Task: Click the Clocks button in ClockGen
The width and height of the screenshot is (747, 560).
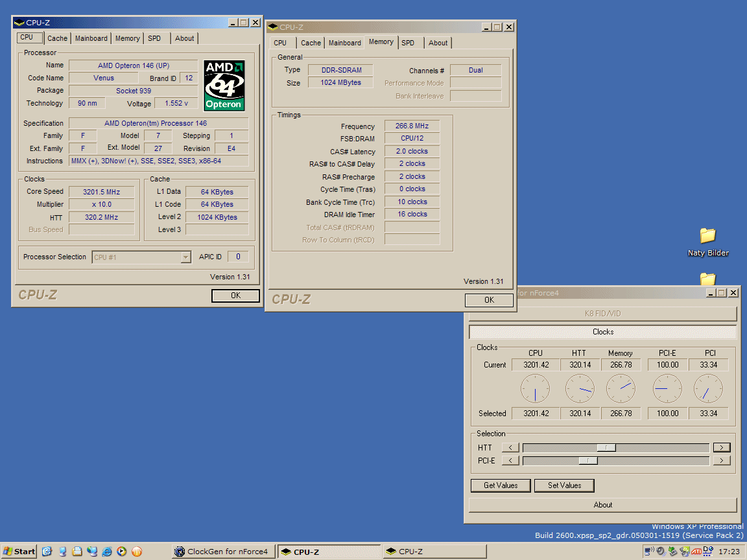Action: click(x=602, y=332)
